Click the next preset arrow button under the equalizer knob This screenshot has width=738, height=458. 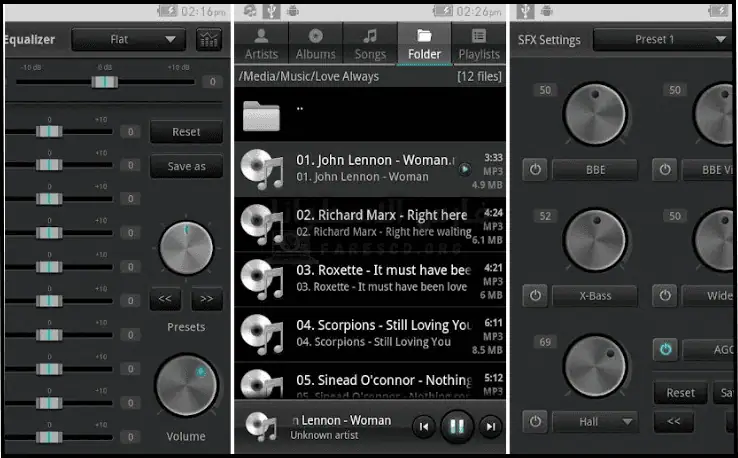pyautogui.click(x=206, y=298)
